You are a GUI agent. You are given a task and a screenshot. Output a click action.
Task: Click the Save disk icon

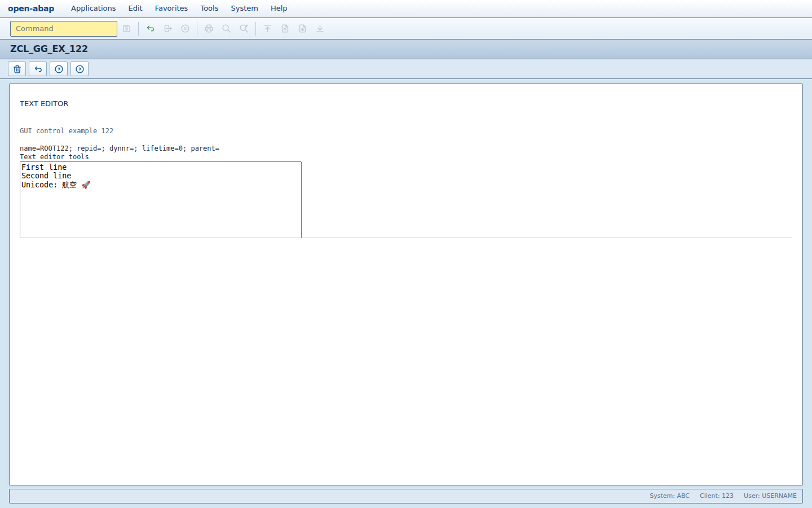(x=127, y=29)
